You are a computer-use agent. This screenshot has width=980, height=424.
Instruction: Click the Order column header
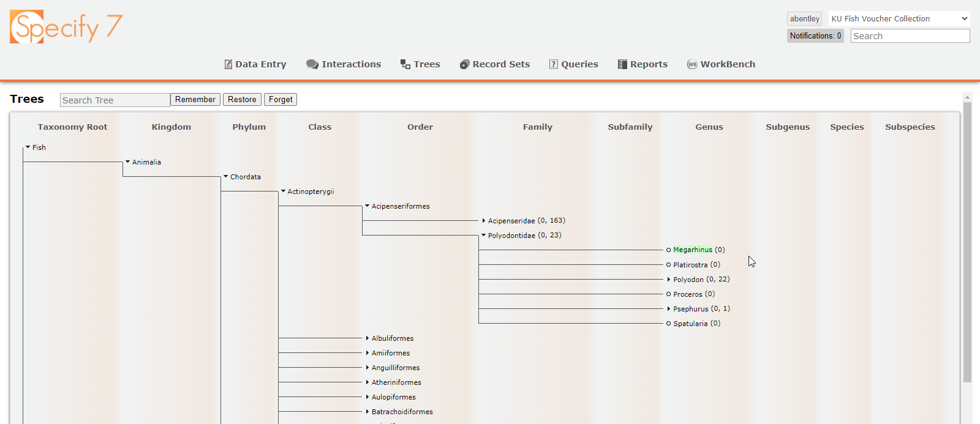coord(420,127)
